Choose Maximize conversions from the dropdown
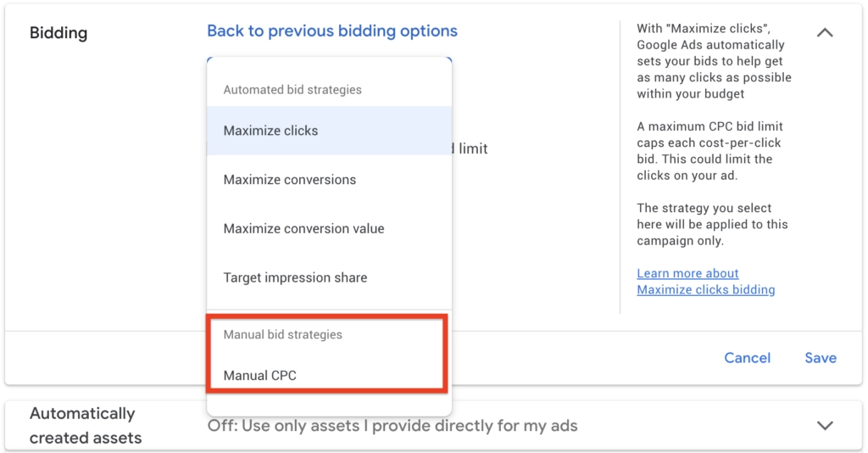 tap(290, 180)
